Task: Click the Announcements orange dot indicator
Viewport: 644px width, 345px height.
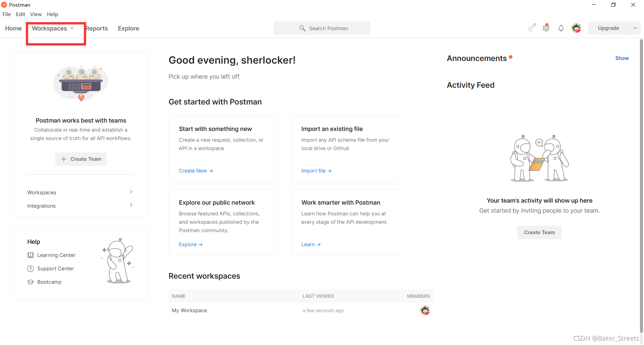Action: 511,57
